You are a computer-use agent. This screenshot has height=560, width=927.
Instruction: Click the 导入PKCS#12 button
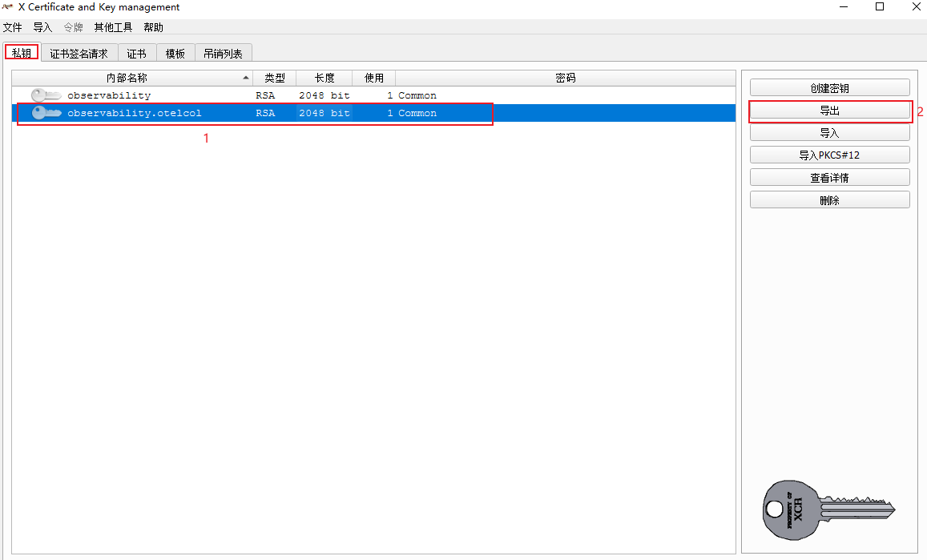pyautogui.click(x=829, y=155)
